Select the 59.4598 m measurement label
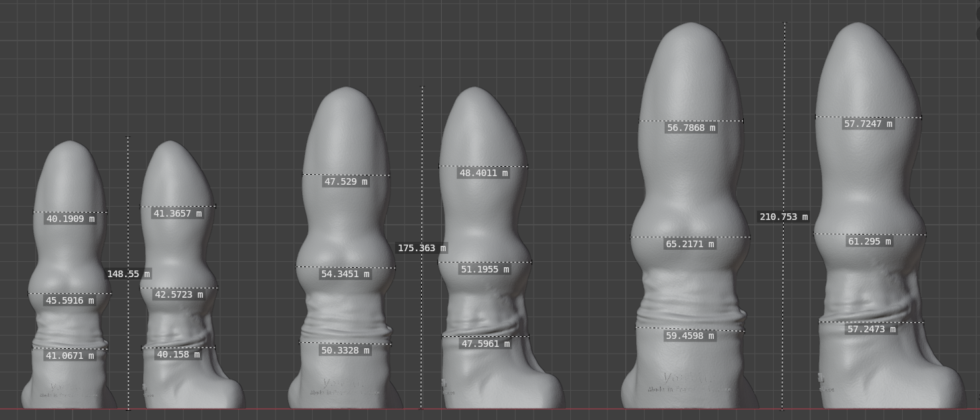 pos(690,336)
